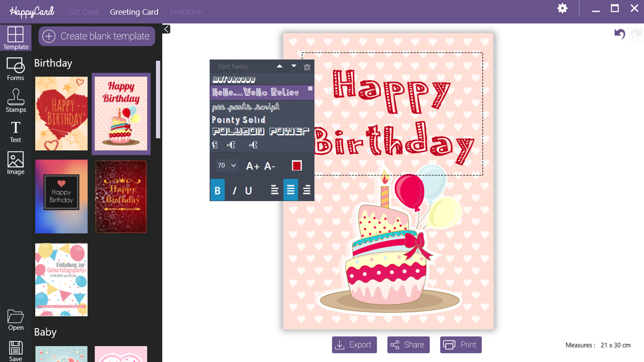The height and width of the screenshot is (362, 644).
Task: Move up in font list
Action: tap(279, 66)
